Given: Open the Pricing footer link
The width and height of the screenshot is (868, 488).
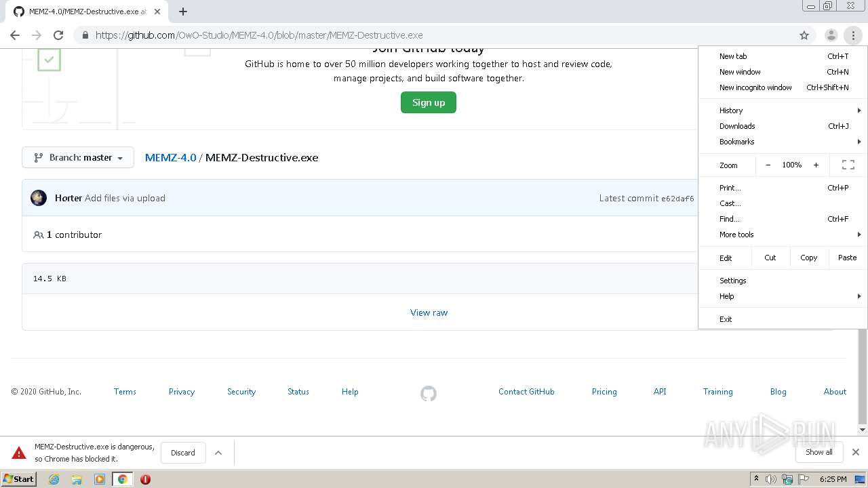Looking at the screenshot, I should pyautogui.click(x=604, y=392).
